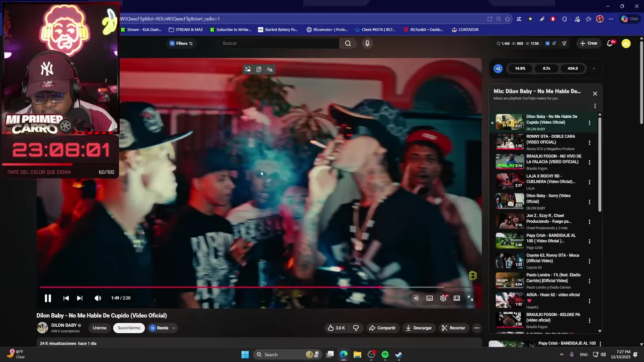The height and width of the screenshot is (362, 644).
Task: Open the IRLToolkit Dashb bookmark
Action: [423, 30]
